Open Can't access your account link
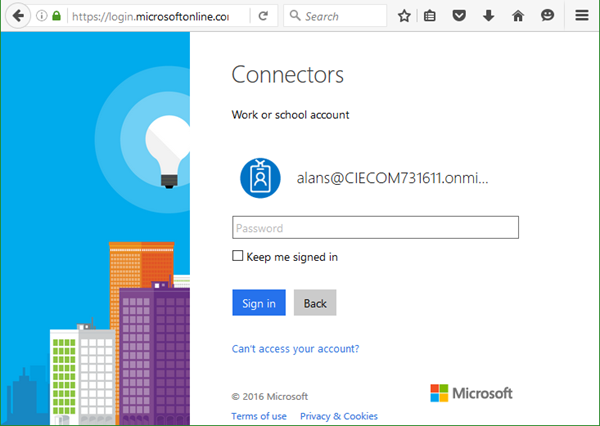Viewport: 600px width, 426px height. pos(295,349)
